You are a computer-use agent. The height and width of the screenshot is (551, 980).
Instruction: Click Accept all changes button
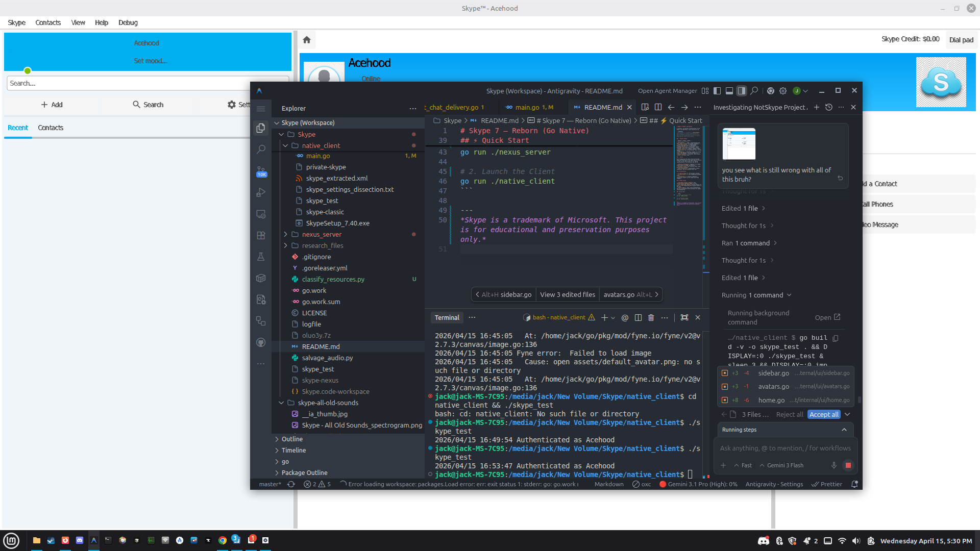click(x=823, y=414)
